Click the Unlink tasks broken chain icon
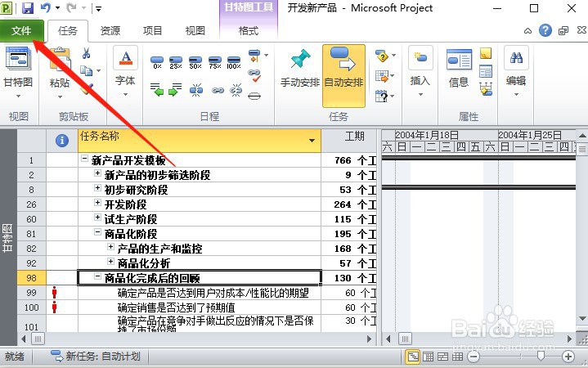This screenshot has height=368, width=588. tap(236, 90)
